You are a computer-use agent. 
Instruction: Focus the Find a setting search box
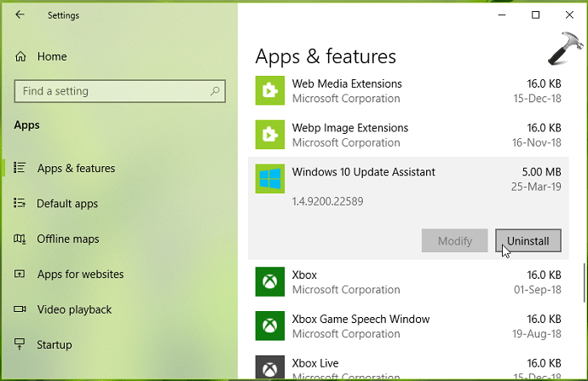coord(119,90)
